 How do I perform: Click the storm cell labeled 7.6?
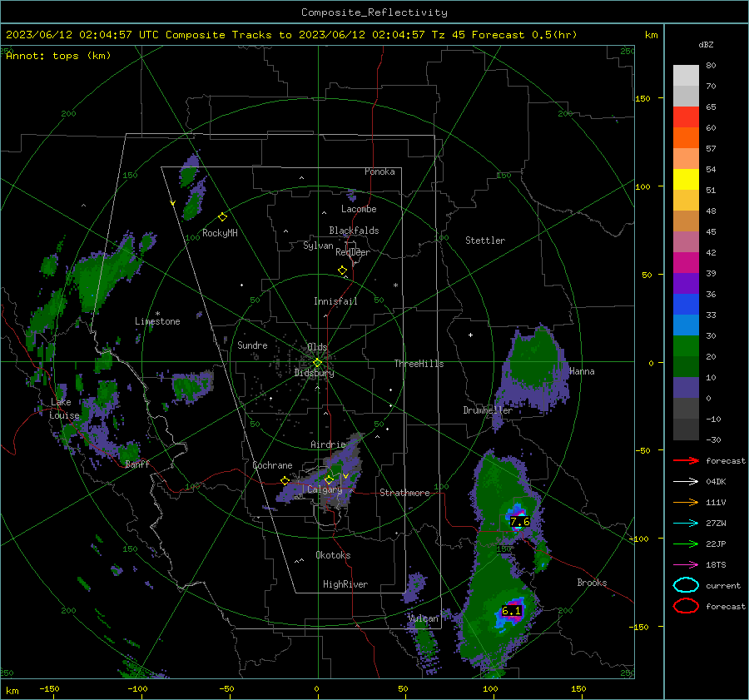[x=519, y=521]
